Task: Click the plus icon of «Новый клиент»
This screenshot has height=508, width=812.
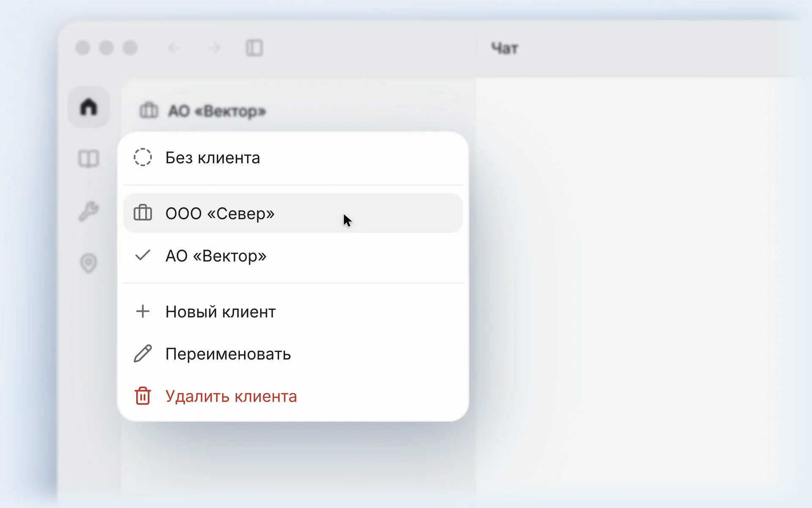Action: (143, 311)
